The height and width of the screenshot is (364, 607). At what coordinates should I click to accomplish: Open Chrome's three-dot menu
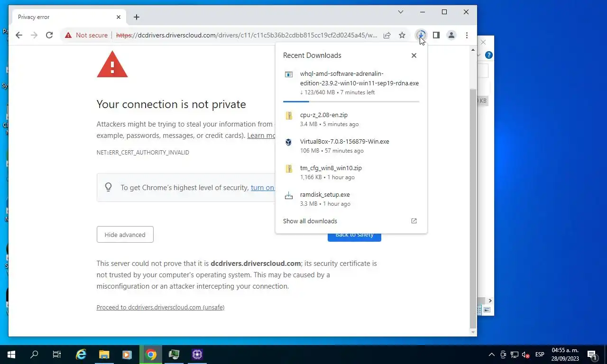pos(467,35)
